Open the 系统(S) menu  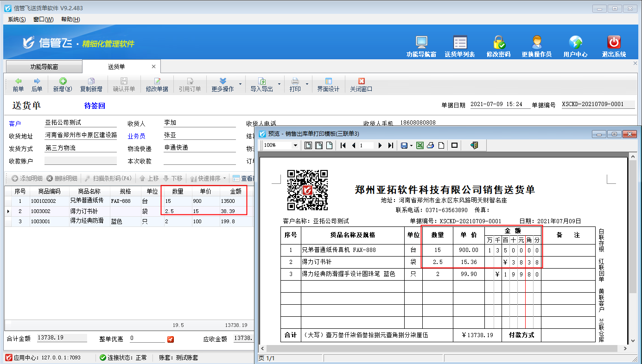[x=17, y=19]
